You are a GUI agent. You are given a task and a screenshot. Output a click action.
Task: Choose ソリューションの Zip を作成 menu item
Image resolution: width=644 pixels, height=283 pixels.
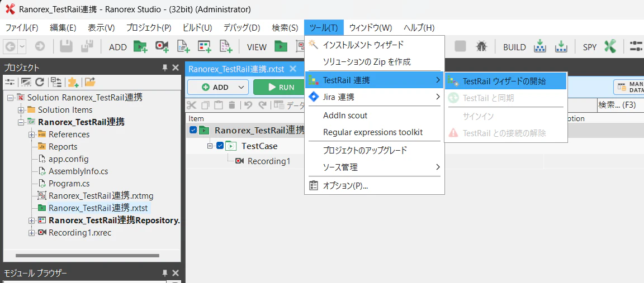(374, 62)
